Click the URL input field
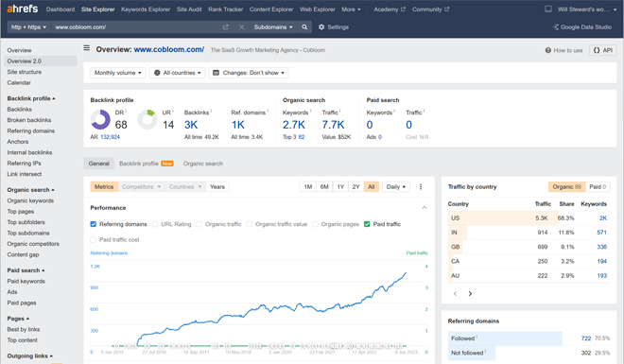Screen dimensions: 624x364 tap(136, 27)
